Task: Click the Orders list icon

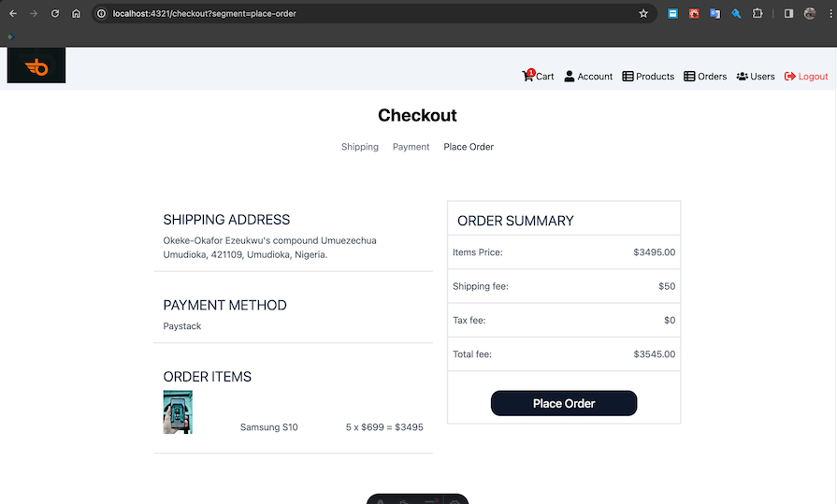Action: [689, 77]
